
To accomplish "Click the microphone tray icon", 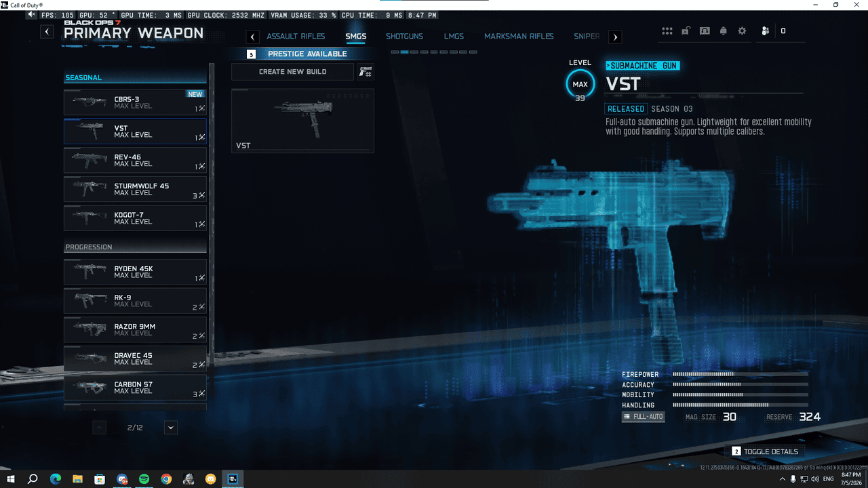I will point(793,479).
